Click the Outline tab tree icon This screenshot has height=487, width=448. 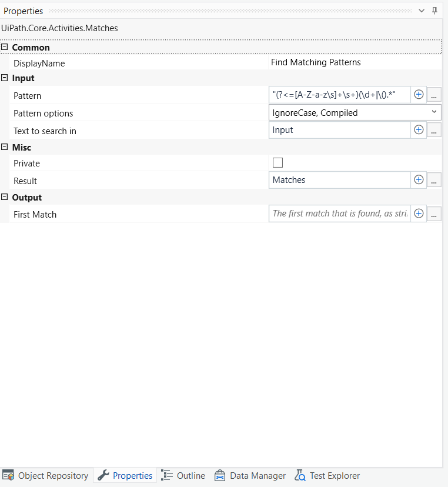(x=167, y=475)
